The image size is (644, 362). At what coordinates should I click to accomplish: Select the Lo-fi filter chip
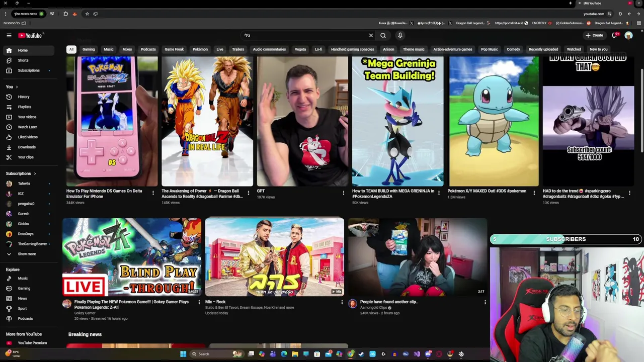(x=318, y=49)
